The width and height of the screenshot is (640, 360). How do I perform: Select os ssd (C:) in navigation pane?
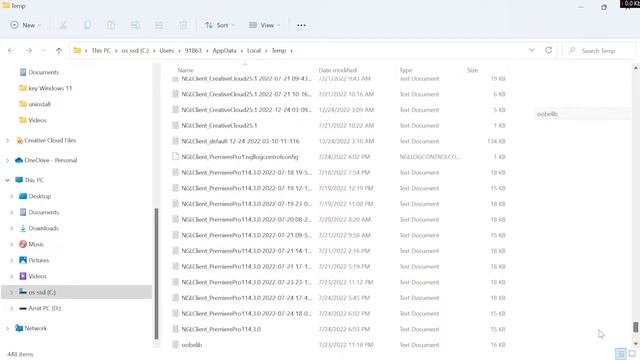coord(77,292)
